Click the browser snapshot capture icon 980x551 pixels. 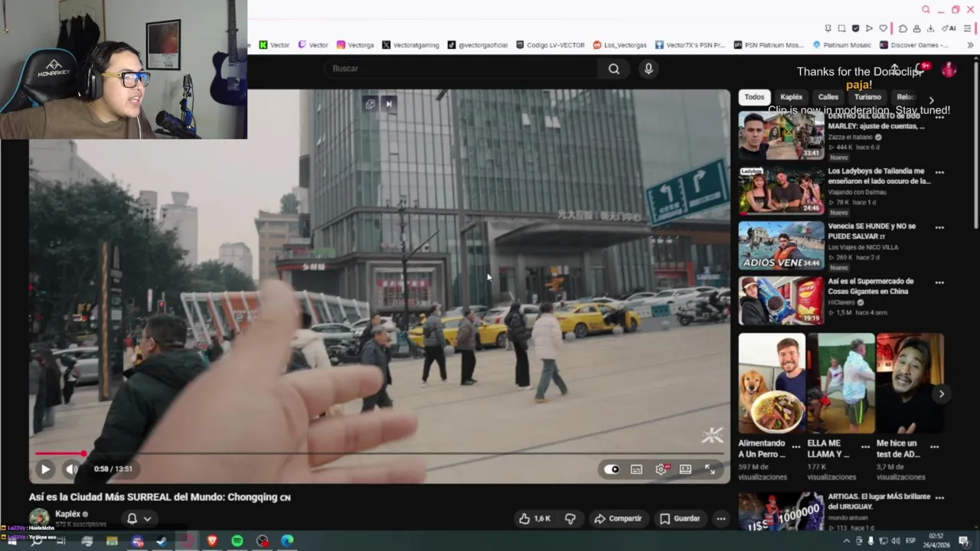click(x=841, y=28)
